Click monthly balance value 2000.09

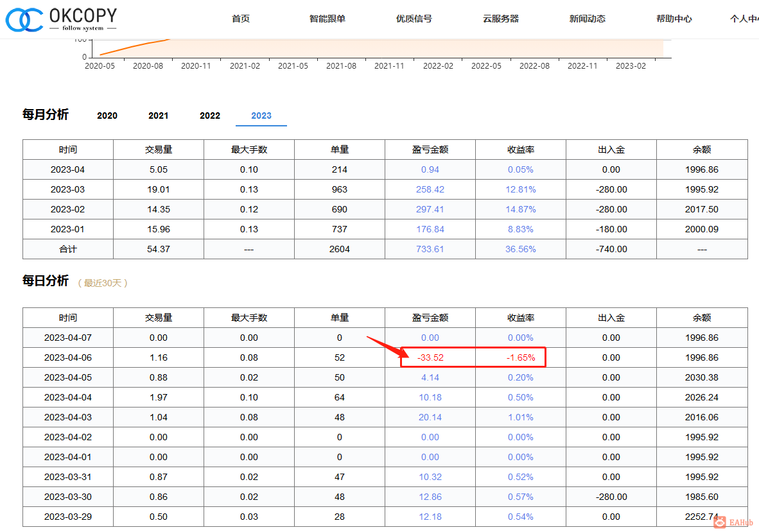tap(701, 229)
